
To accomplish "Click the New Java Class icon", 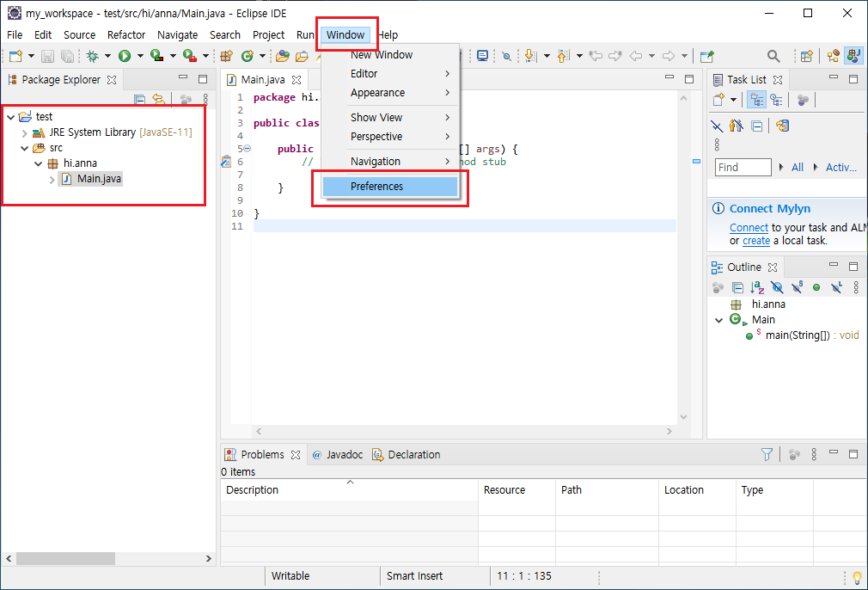I will (x=247, y=56).
